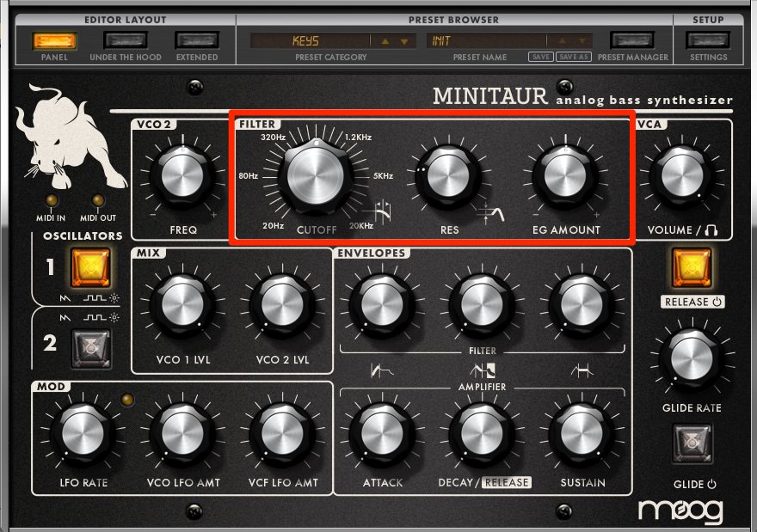The height and width of the screenshot is (532, 757).
Task: Click the amplifier SUSTAIN knob
Action: (x=582, y=433)
